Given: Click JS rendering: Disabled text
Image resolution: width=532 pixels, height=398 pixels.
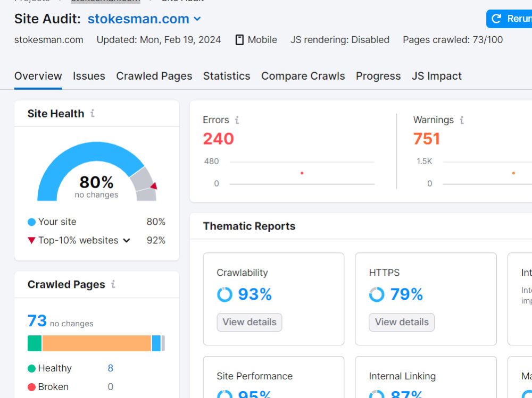Looking at the screenshot, I should pyautogui.click(x=339, y=40).
